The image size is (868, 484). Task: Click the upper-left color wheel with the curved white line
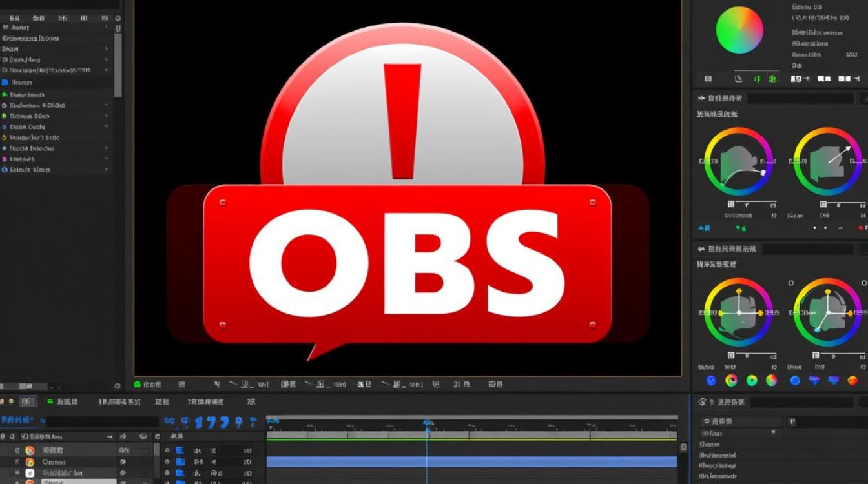(x=738, y=161)
